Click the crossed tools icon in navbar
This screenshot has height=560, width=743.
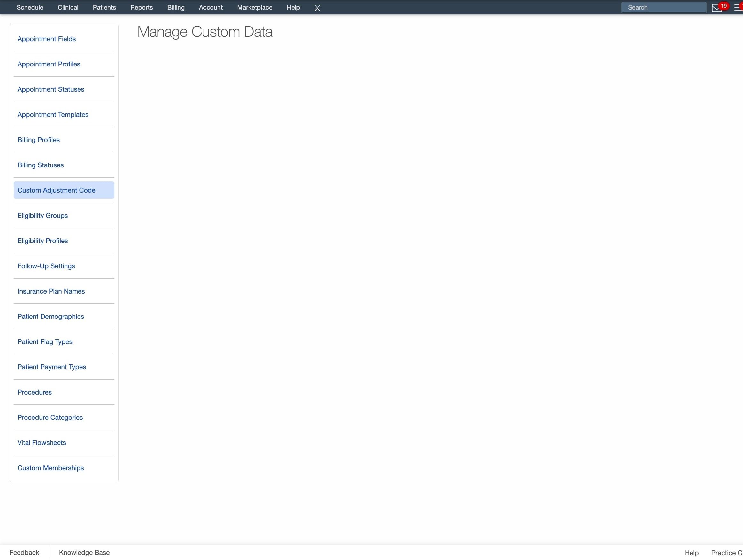(317, 8)
